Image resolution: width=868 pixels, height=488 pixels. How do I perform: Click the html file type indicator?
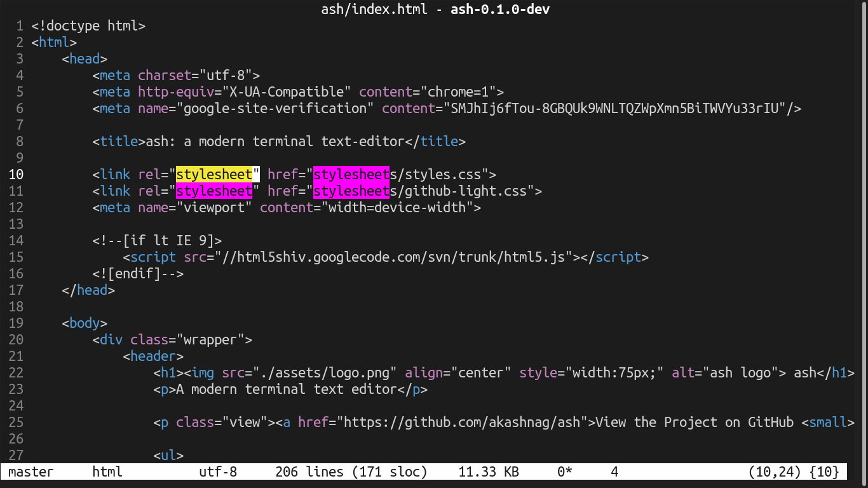[107, 471]
